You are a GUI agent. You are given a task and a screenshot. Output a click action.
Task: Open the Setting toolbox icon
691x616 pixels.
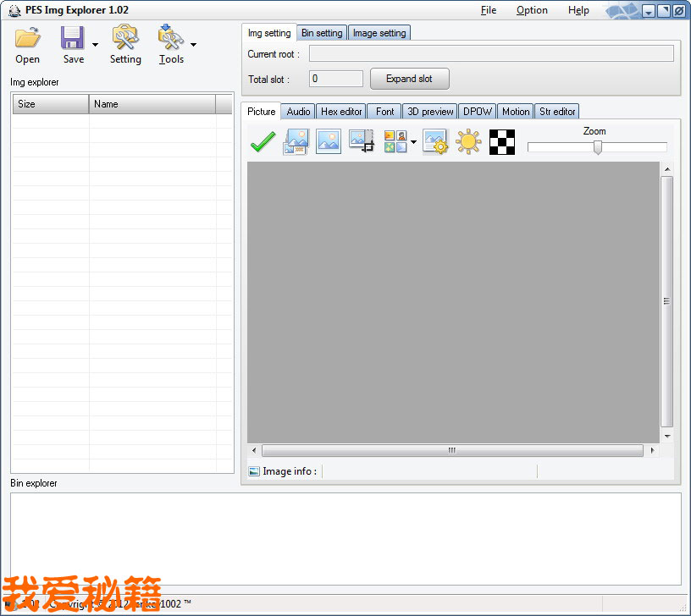pos(125,39)
